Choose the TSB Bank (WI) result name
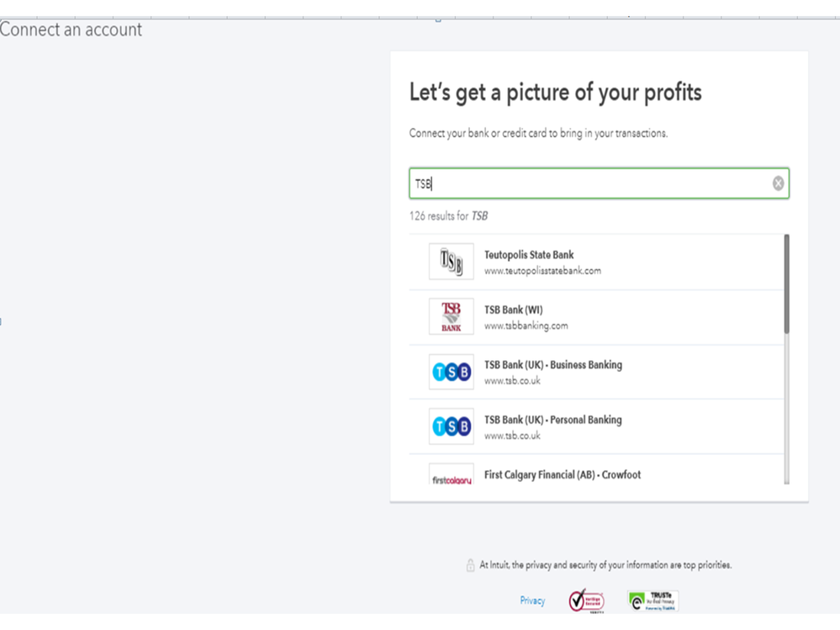Image resolution: width=840 pixels, height=630 pixels. point(514,310)
